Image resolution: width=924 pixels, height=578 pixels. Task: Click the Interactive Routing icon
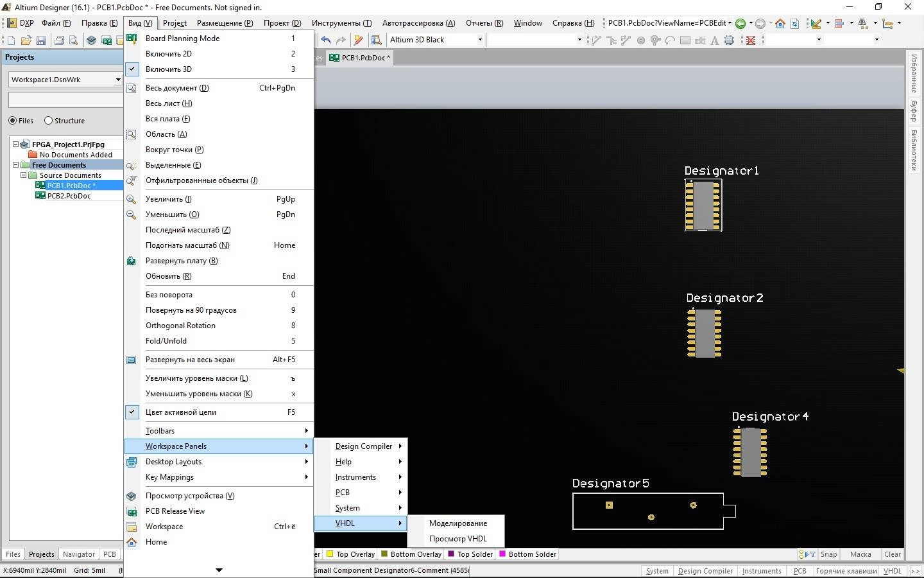coord(596,40)
